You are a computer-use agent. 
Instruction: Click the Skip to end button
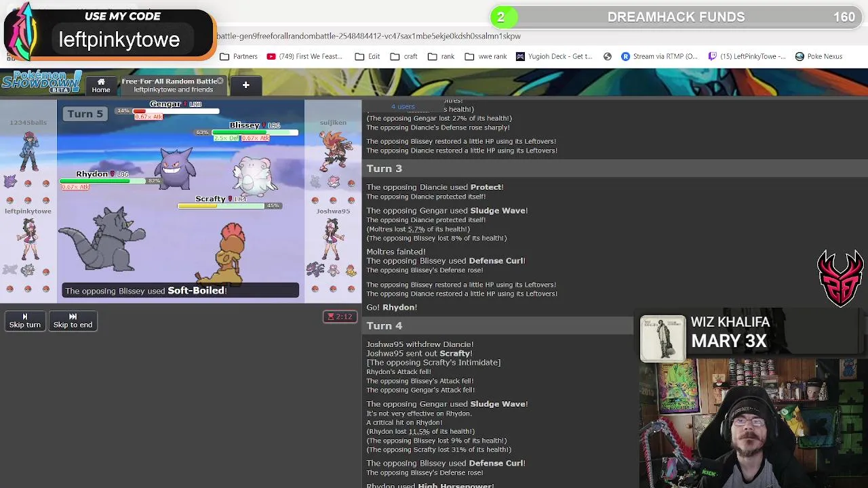tap(73, 321)
